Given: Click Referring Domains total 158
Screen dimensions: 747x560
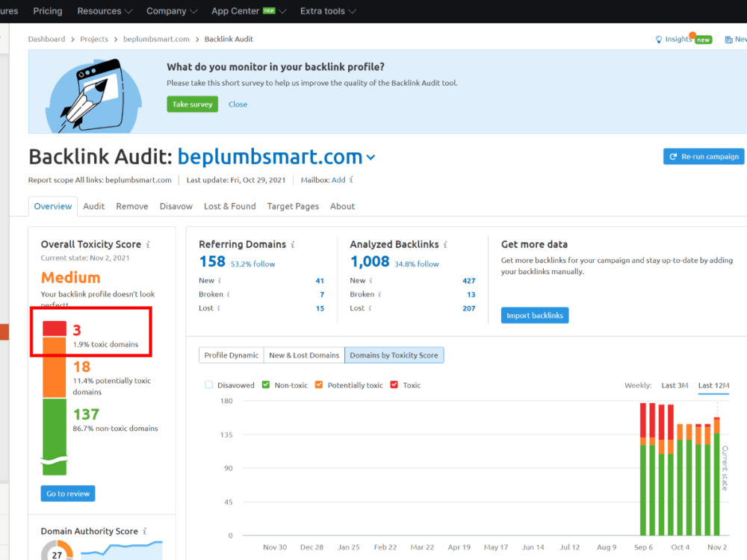Looking at the screenshot, I should tap(212, 261).
